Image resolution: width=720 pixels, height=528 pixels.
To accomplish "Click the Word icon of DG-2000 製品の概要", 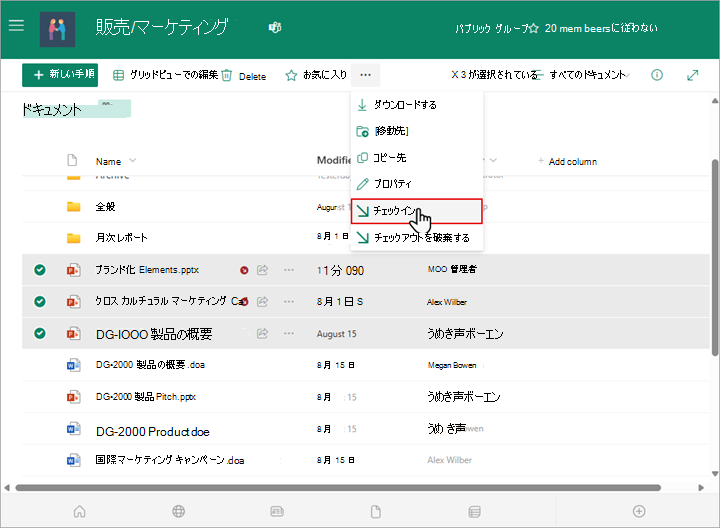I will tap(73, 365).
